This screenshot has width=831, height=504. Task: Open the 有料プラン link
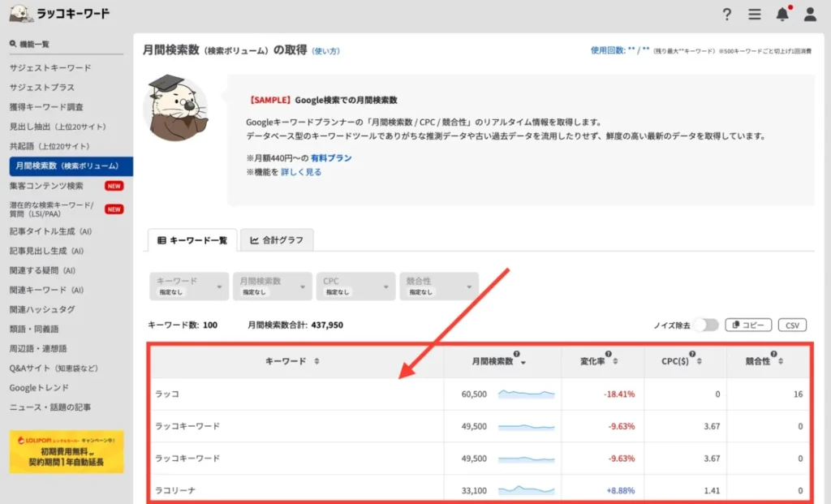tap(331, 158)
